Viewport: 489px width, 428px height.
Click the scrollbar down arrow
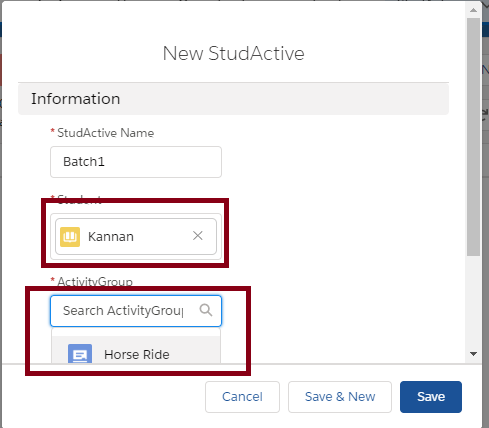[x=473, y=354]
